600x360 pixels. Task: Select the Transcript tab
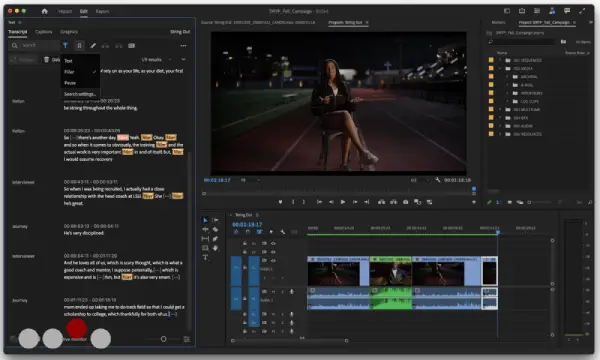pyautogui.click(x=18, y=32)
